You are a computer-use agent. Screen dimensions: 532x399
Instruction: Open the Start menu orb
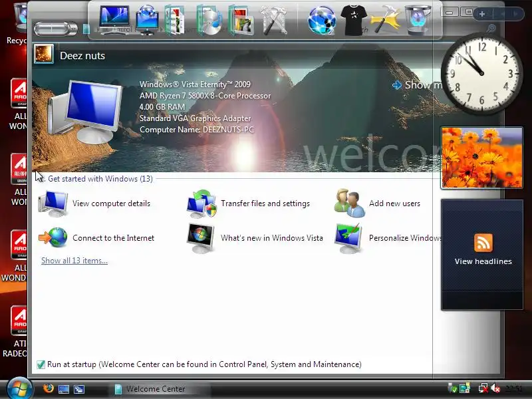point(19,388)
